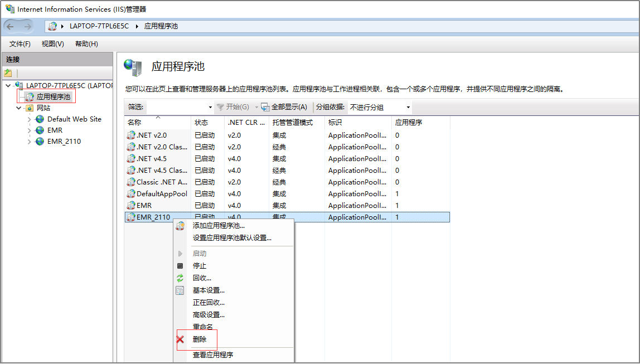The image size is (640, 364).
Task: Click the Forward navigation arrow
Action: click(27, 27)
